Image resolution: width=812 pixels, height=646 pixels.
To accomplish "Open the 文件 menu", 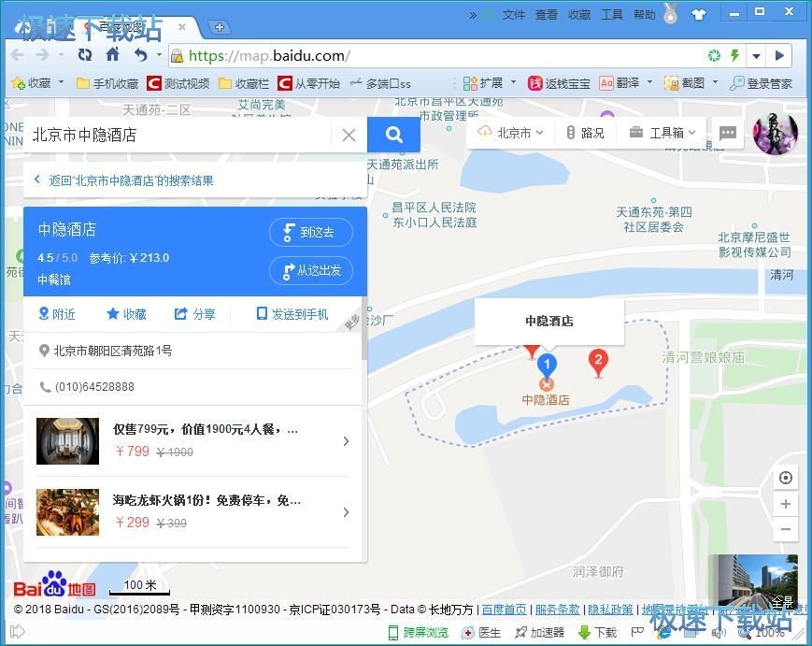I will 514,15.
